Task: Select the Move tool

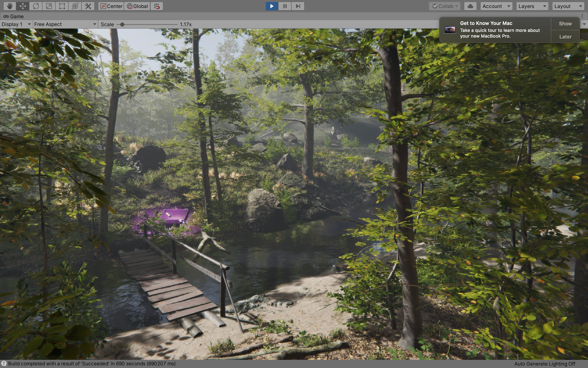Action: coord(23,6)
